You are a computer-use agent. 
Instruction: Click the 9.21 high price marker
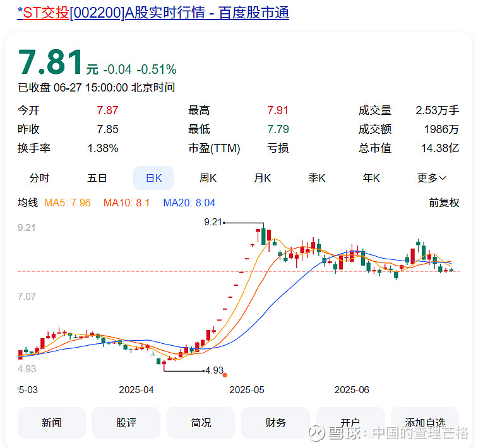pyautogui.click(x=213, y=222)
